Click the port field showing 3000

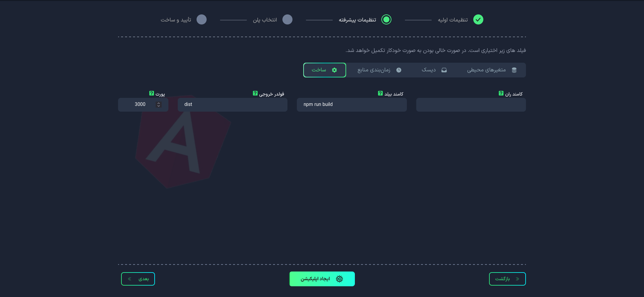point(143,105)
